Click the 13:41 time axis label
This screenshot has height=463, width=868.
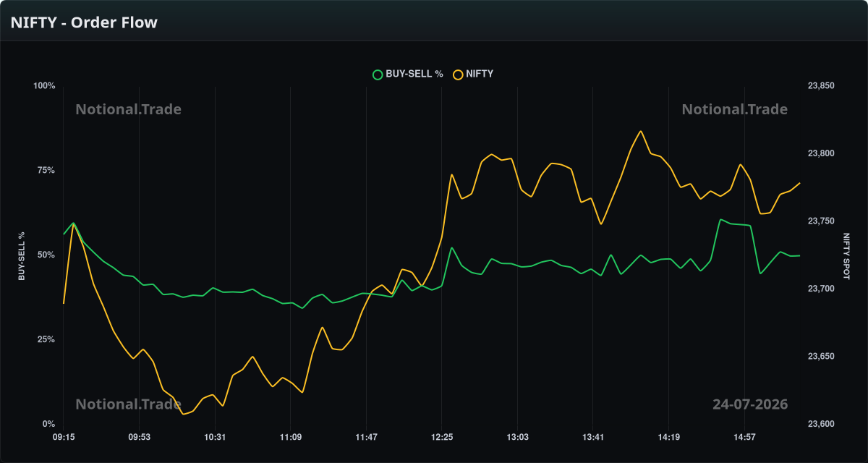592,437
